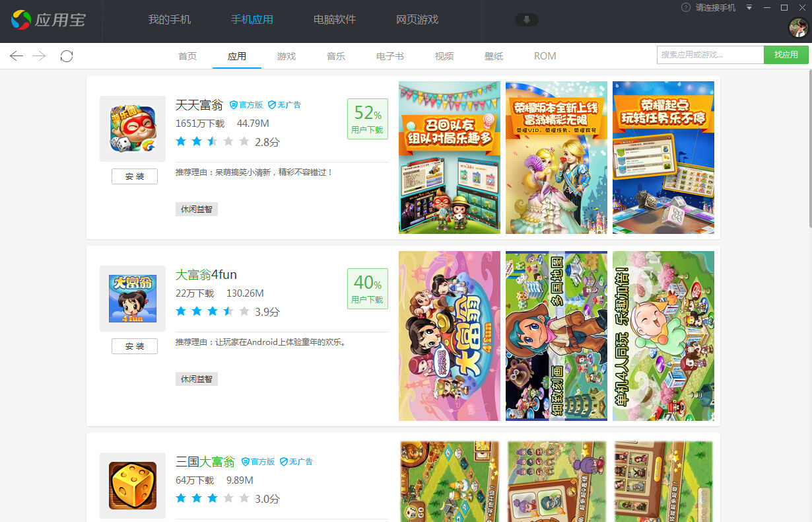Screen dimensions: 812x522
Task: Click the 应用宝 logo
Action: point(48,20)
